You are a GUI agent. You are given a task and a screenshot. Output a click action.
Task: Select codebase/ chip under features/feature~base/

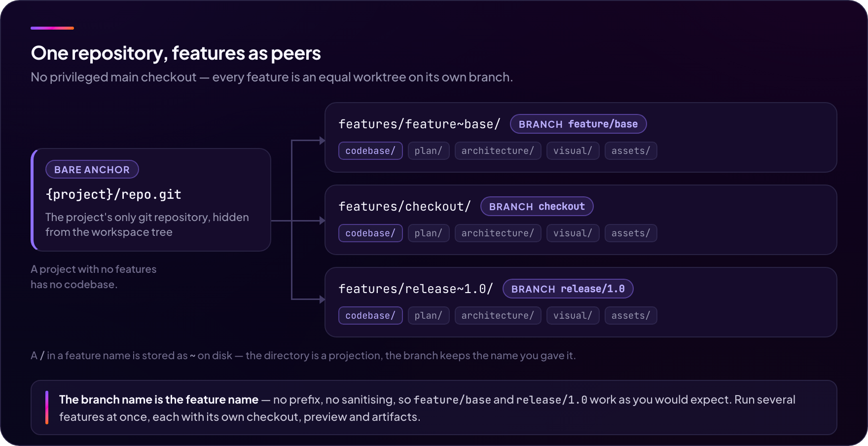click(370, 151)
